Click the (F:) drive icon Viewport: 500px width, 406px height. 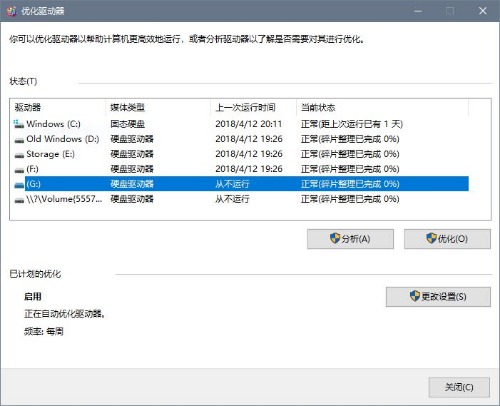tap(19, 169)
